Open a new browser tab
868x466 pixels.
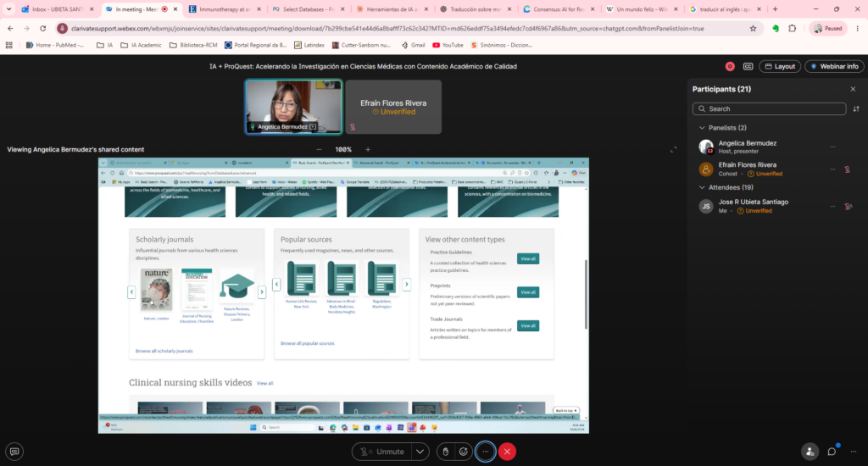click(x=775, y=9)
